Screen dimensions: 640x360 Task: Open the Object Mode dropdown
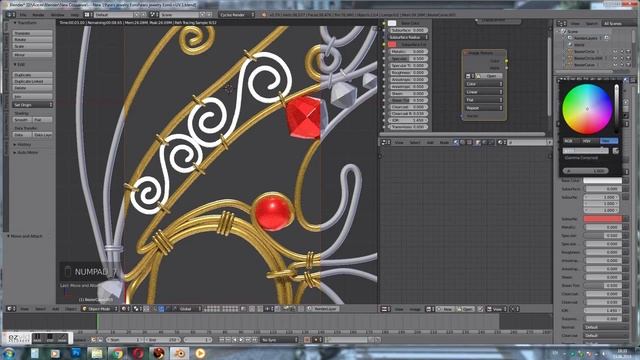[100, 309]
